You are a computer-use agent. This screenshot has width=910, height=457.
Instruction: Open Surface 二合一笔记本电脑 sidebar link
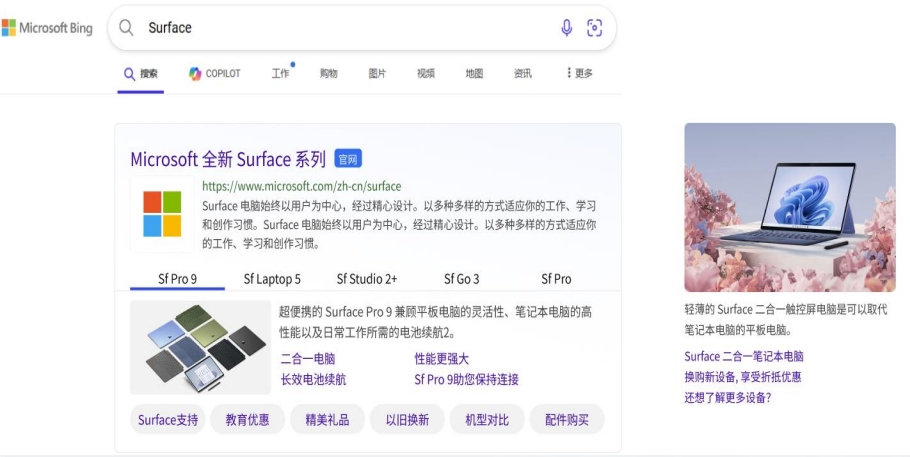(743, 357)
